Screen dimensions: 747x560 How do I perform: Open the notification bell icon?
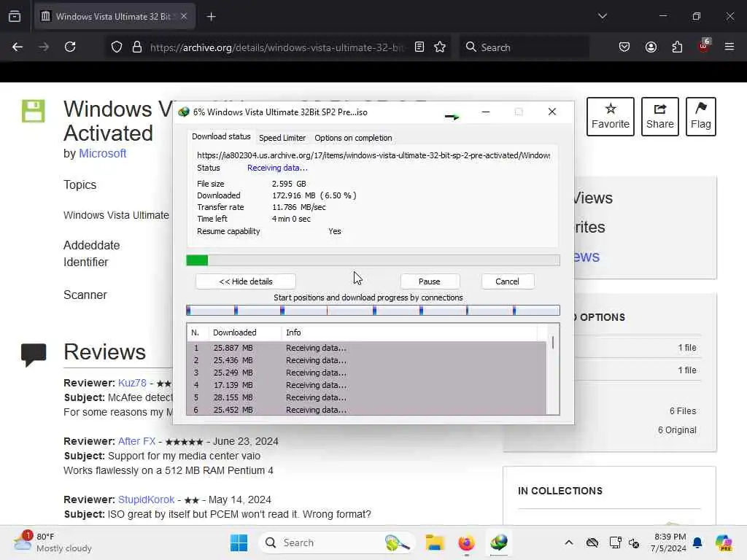click(x=697, y=542)
